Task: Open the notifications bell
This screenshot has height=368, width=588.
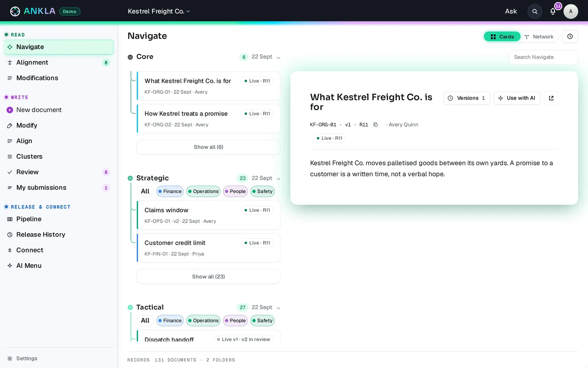Action: click(x=553, y=11)
